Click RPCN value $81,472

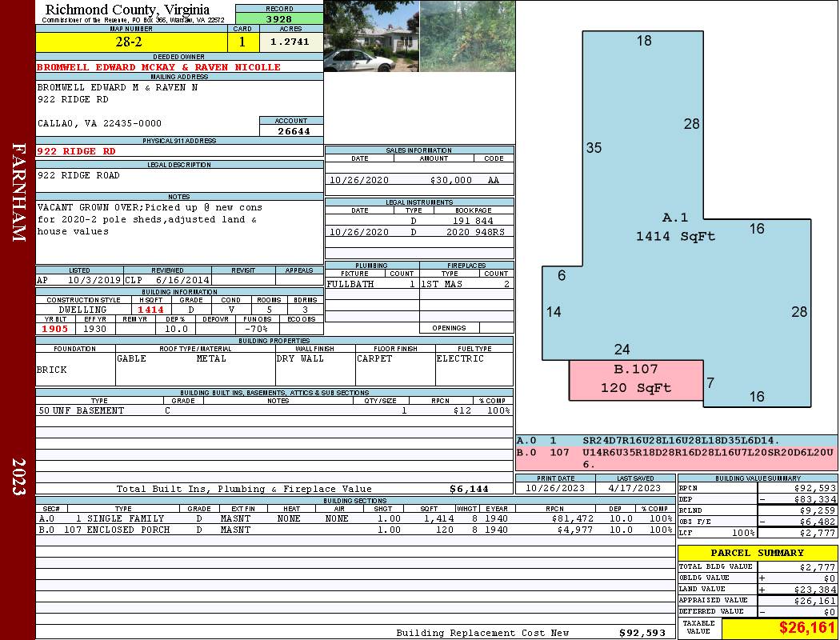click(572, 518)
